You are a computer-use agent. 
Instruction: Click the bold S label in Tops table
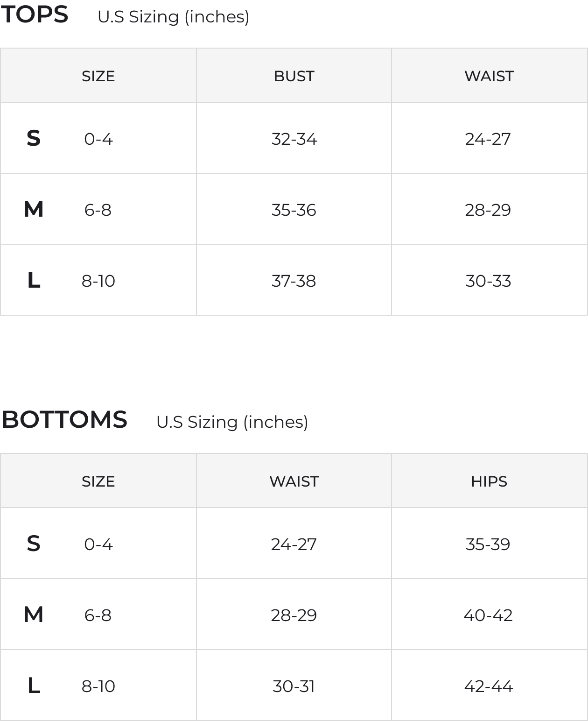coord(34,139)
